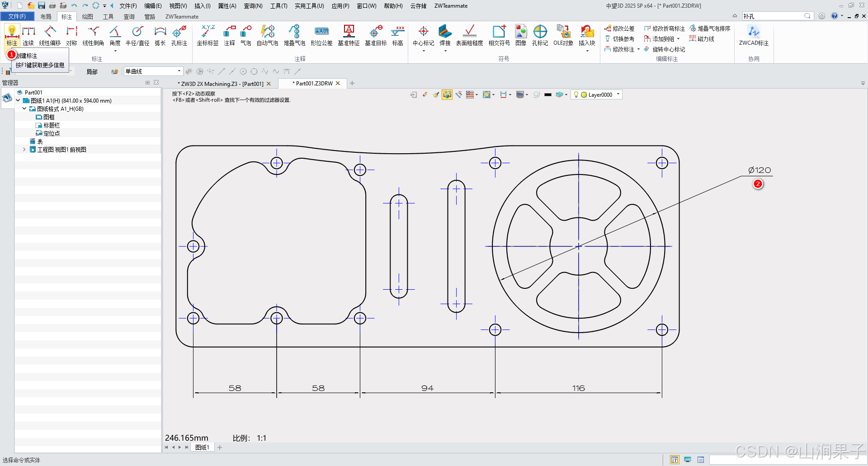868x466 pixels.
Task: Select the 气泡 balloon tool
Action: click(245, 36)
